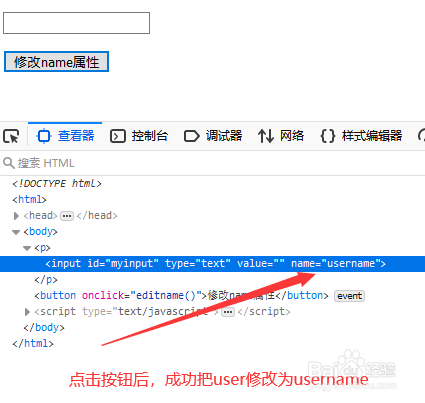Click the type="text/javascript" attribute

148,312
